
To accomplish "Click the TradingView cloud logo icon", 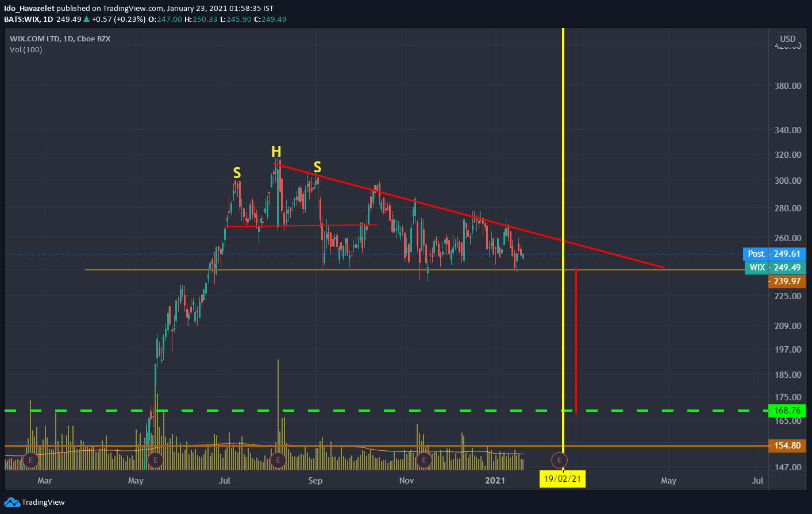I will (x=12, y=503).
